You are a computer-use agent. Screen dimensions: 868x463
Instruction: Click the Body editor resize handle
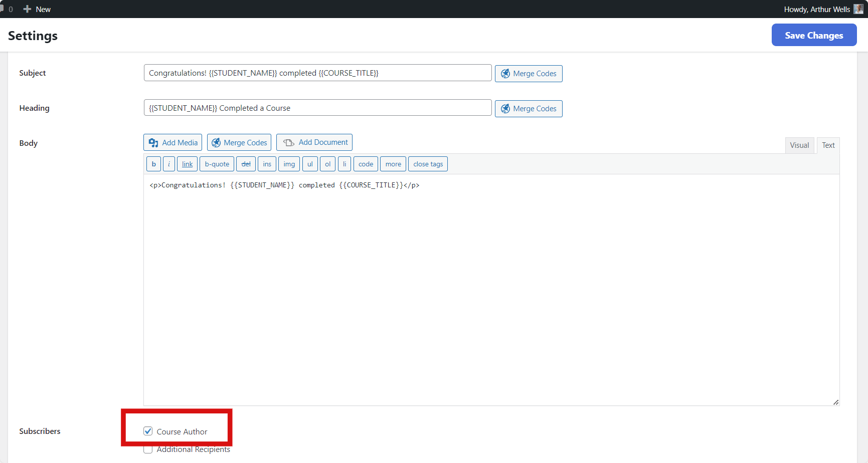pos(835,402)
